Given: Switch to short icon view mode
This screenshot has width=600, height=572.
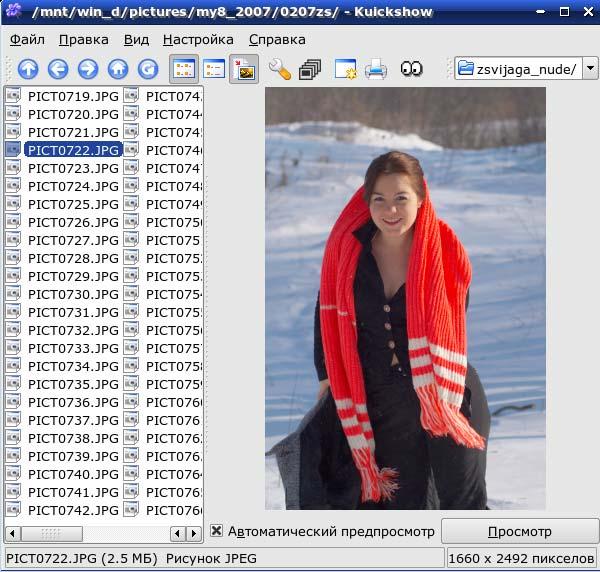Looking at the screenshot, I should click(184, 69).
